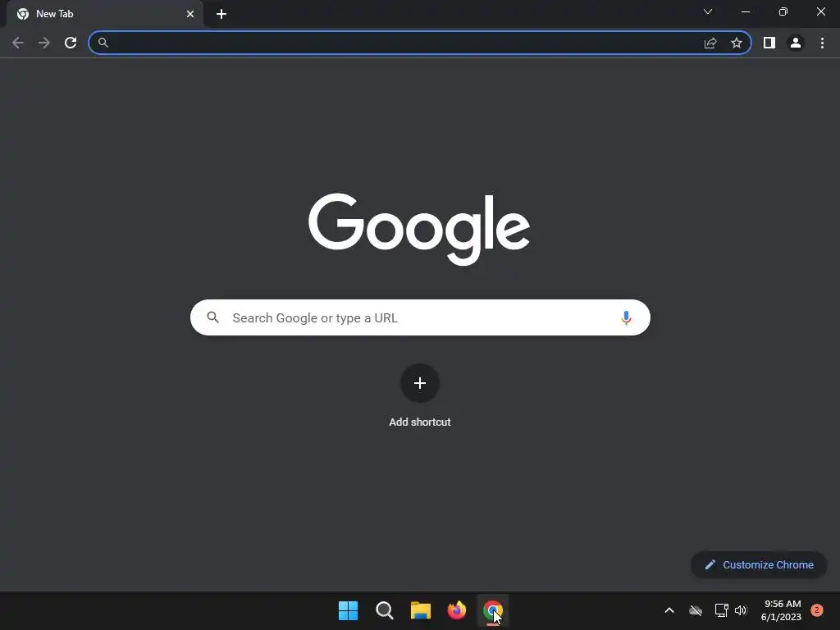Open Windows taskbar search
Screen dimensions: 840x630
[385, 610]
